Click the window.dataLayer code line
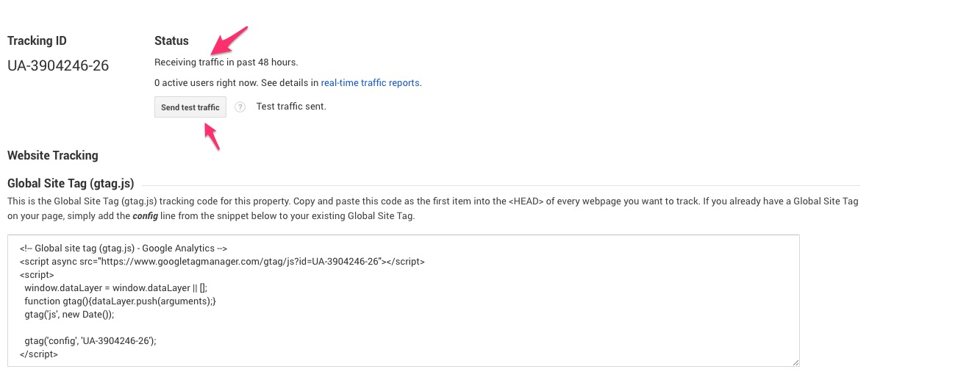 (x=115, y=288)
